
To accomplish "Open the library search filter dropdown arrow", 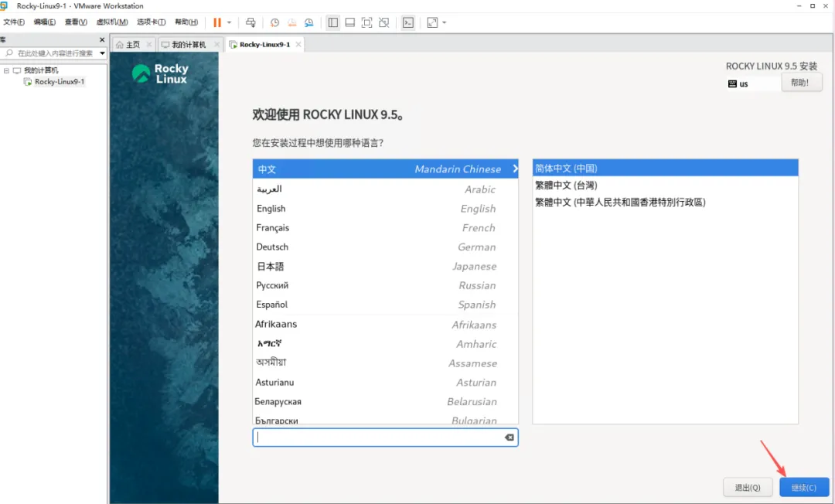I will pos(102,53).
